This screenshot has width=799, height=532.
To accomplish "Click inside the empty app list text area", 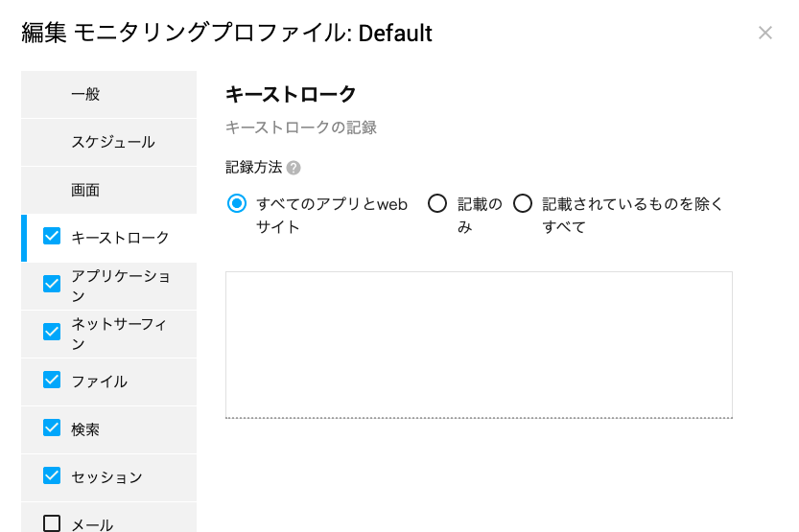I will [479, 345].
